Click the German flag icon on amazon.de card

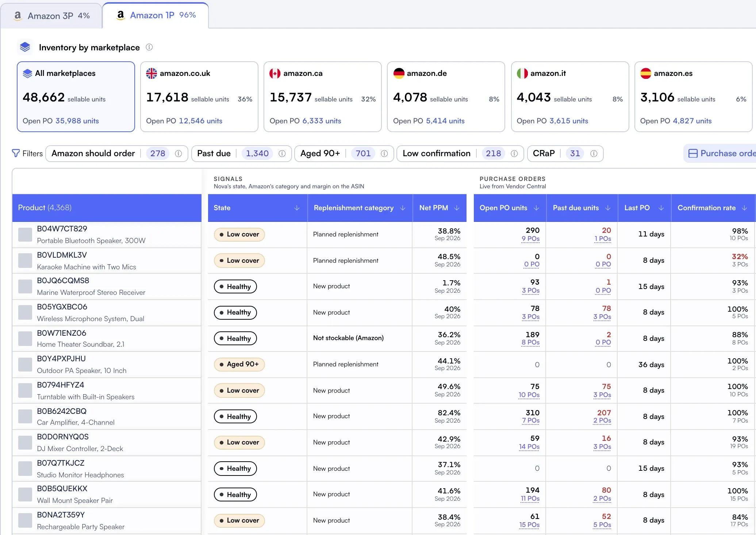399,73
